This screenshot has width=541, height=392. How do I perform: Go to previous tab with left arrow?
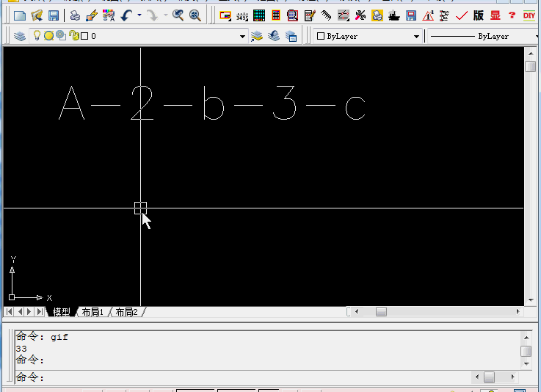20,312
